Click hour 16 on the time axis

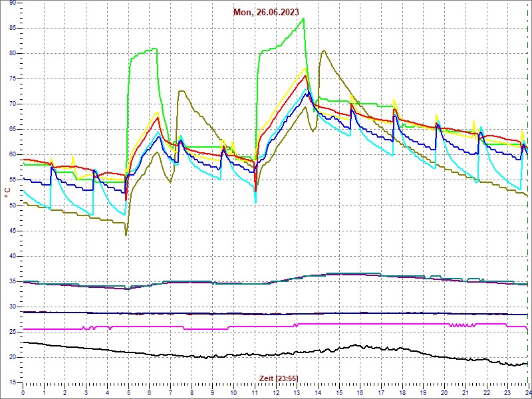(x=360, y=393)
